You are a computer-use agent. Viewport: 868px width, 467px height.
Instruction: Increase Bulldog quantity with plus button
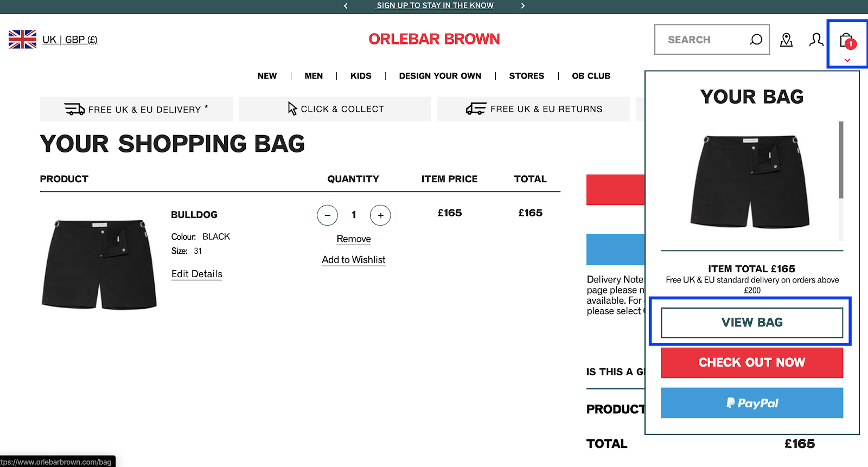[380, 215]
